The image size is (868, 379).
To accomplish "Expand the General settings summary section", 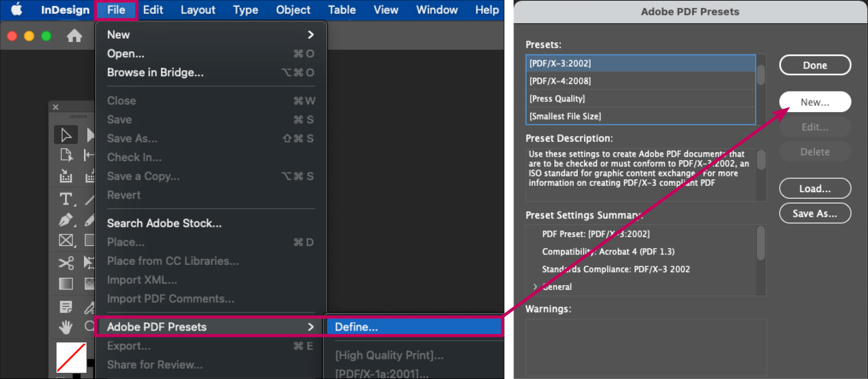I will click(535, 287).
